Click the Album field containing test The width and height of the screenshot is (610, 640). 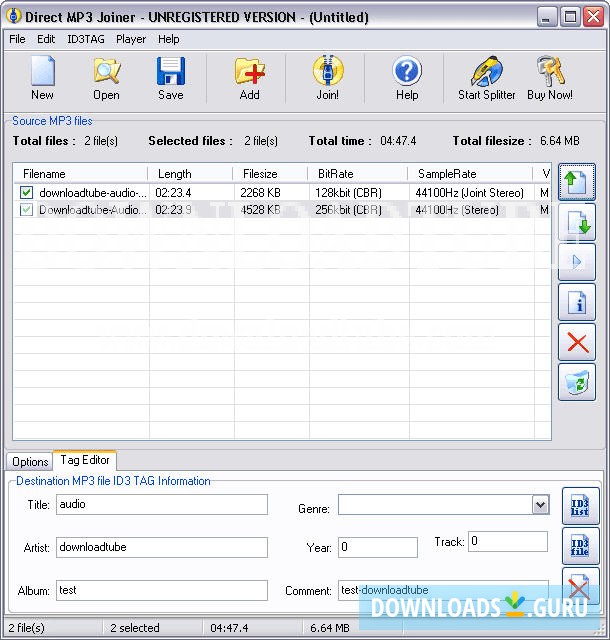click(162, 590)
